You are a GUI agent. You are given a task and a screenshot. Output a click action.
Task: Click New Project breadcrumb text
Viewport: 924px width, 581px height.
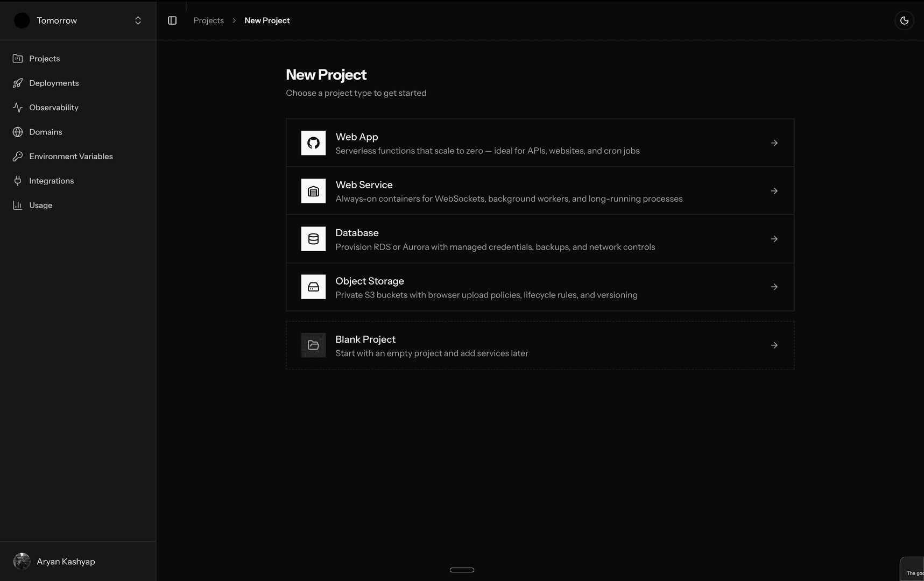(x=267, y=20)
